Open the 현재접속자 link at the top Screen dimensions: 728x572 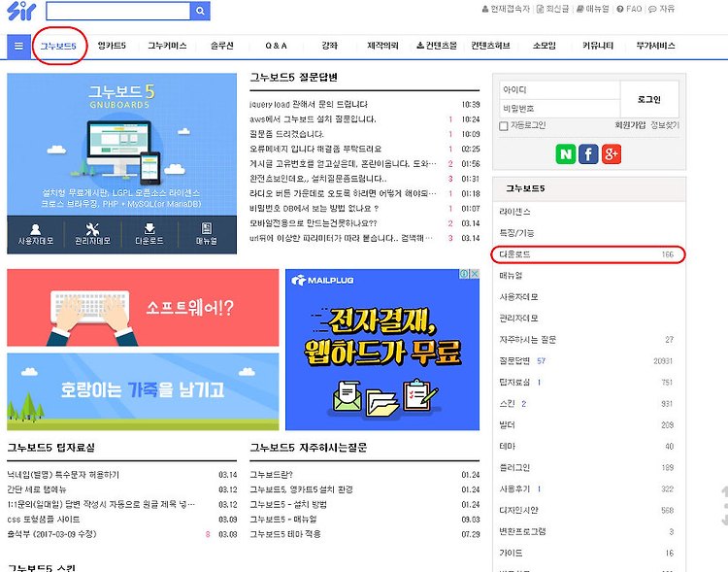click(x=506, y=9)
